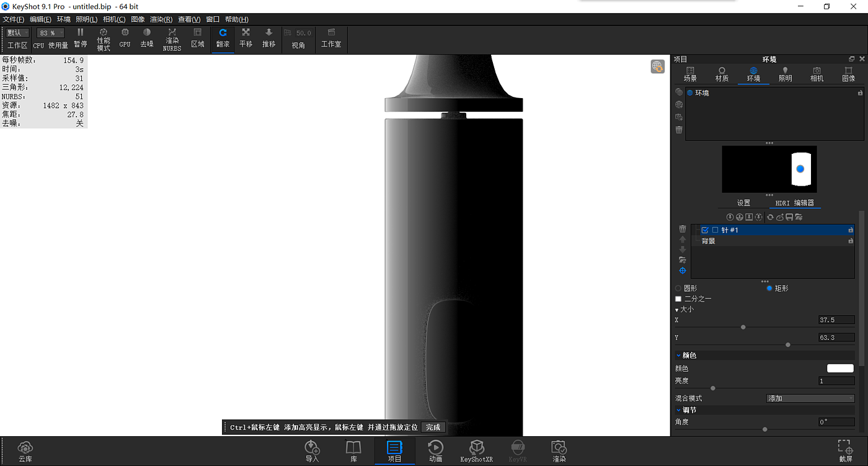This screenshot has height=466, width=868.
Task: Select the pan (平移) camera tool
Action: tap(246, 38)
